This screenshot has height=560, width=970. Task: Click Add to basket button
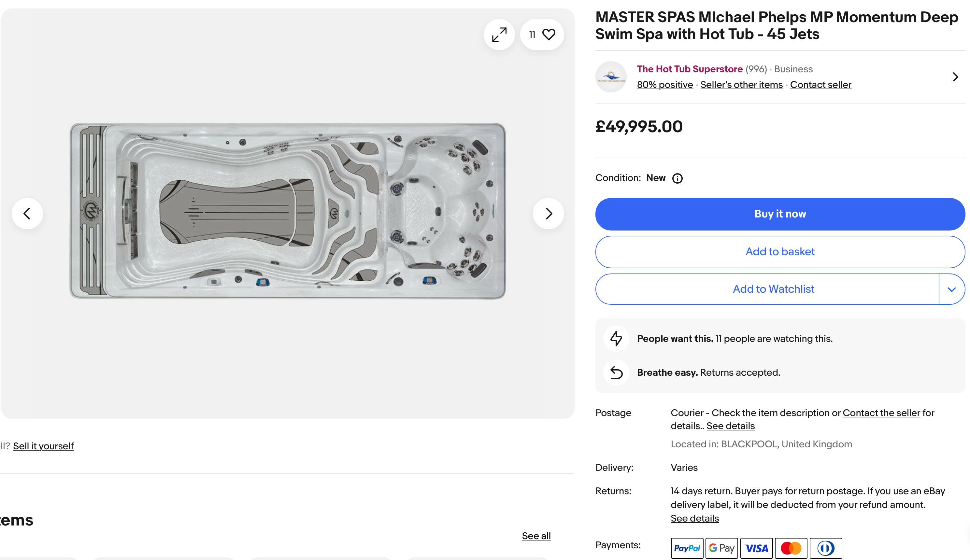[x=780, y=252]
